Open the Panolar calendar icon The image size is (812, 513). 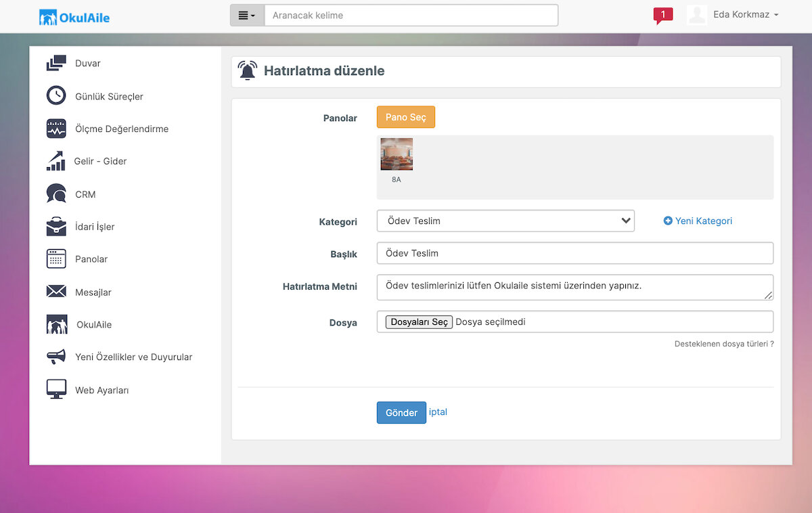coord(56,259)
